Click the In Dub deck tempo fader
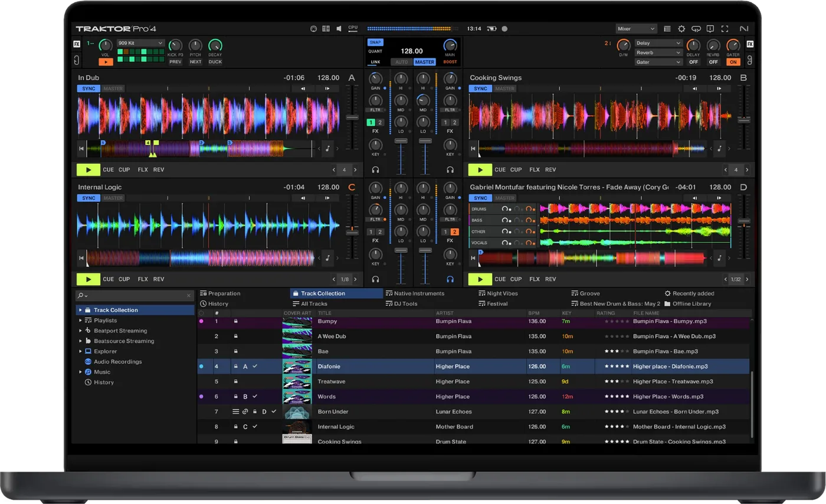 tap(352, 117)
